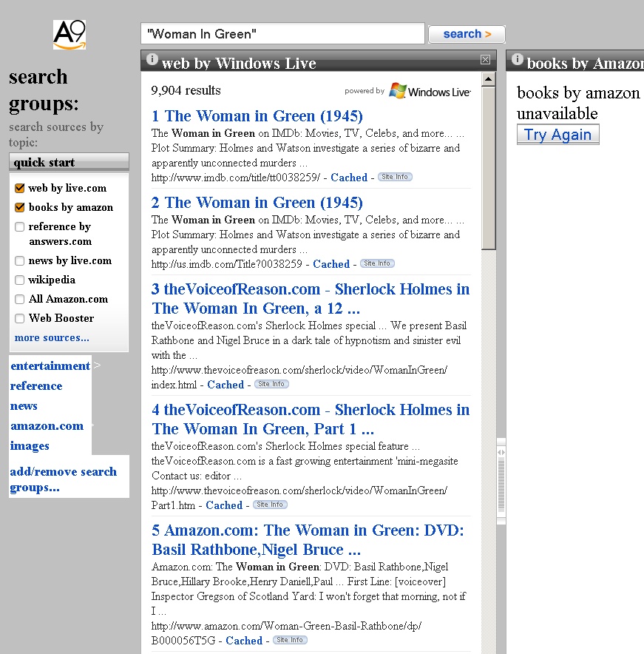The image size is (644, 654).
Task: Open Cached copy of us.imdb.com result
Action: click(331, 264)
